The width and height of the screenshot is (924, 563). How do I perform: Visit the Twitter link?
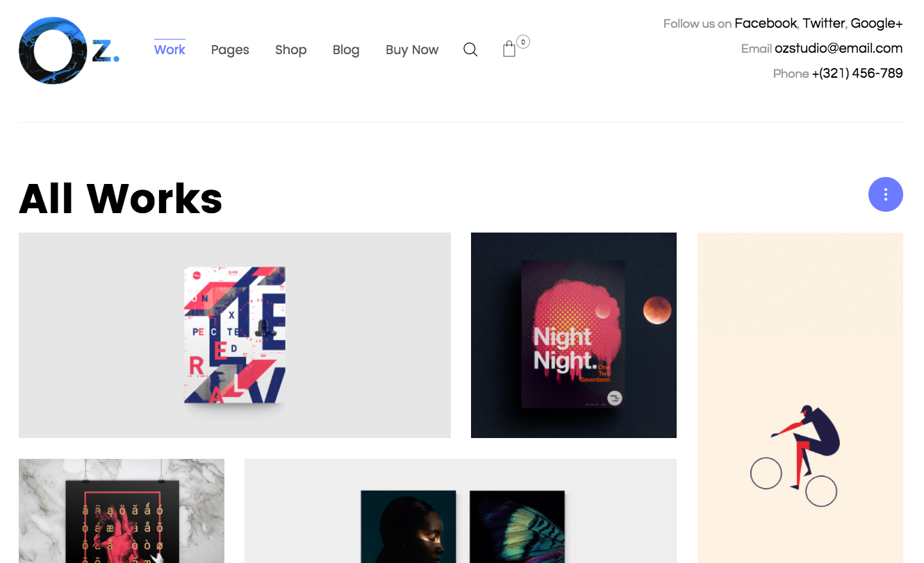[823, 24]
